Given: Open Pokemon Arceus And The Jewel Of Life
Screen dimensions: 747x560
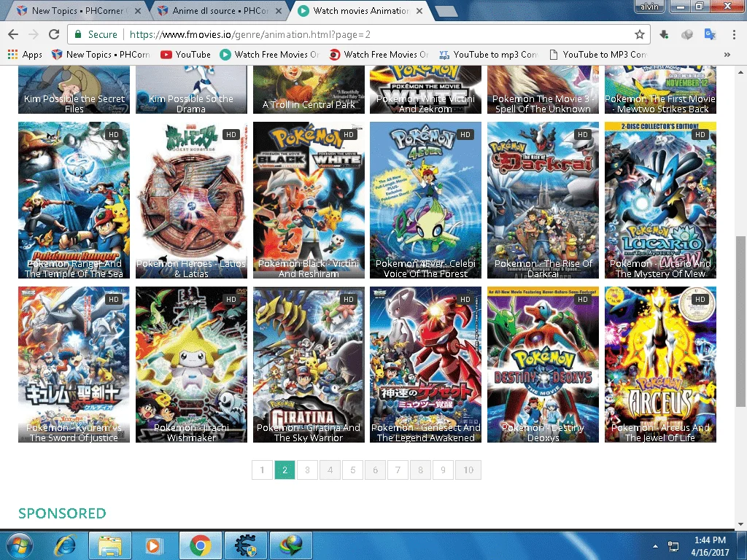Looking at the screenshot, I should pyautogui.click(x=660, y=365).
